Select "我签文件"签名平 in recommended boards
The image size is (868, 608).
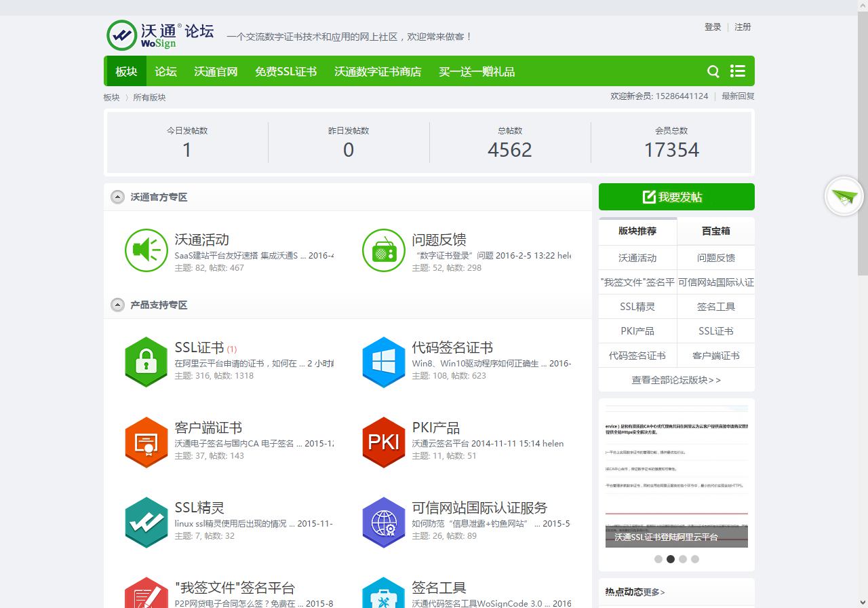click(637, 282)
